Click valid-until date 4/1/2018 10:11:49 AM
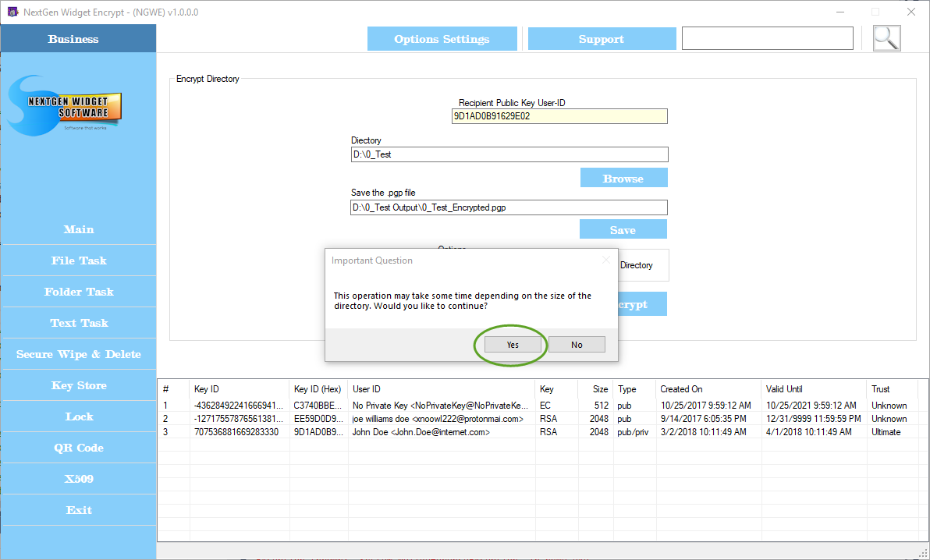 (x=808, y=432)
